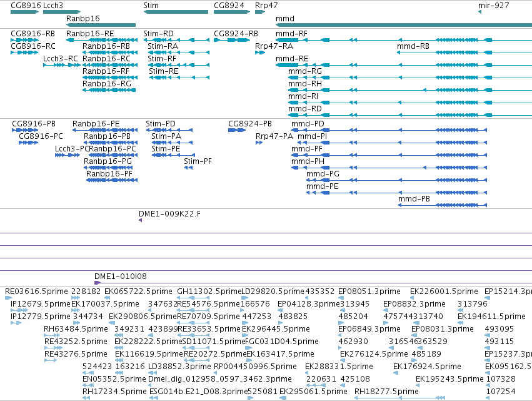Screen dimensions: 532x401
Task: Click transcript Stim-RE label
Action: [x=164, y=71]
